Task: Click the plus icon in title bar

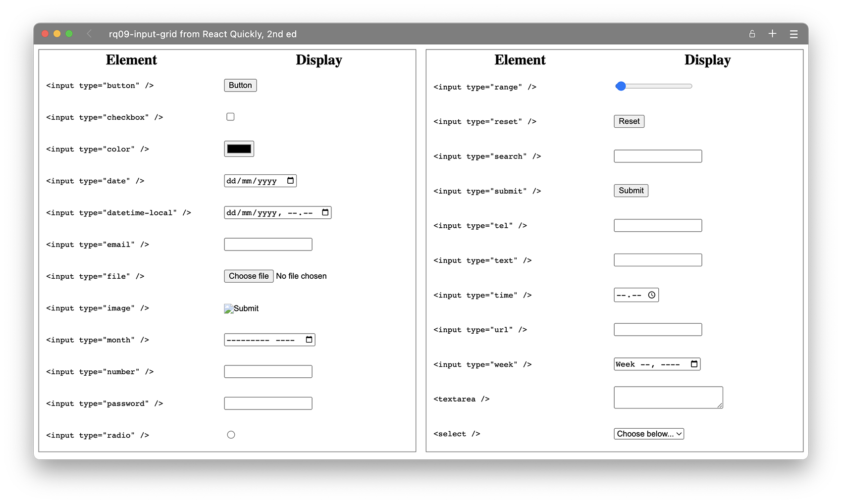Action: click(772, 34)
